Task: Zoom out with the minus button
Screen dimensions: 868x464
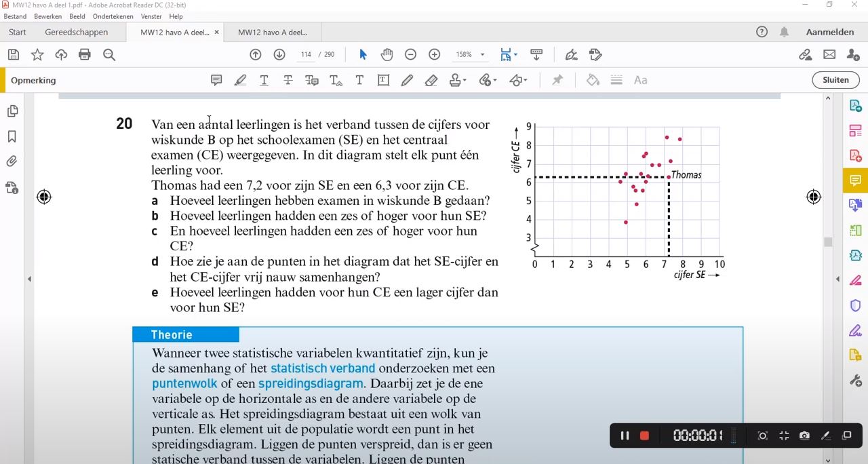Action: pyautogui.click(x=410, y=55)
